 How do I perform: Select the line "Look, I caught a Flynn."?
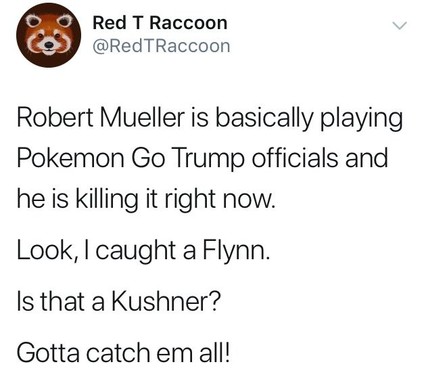(143, 251)
